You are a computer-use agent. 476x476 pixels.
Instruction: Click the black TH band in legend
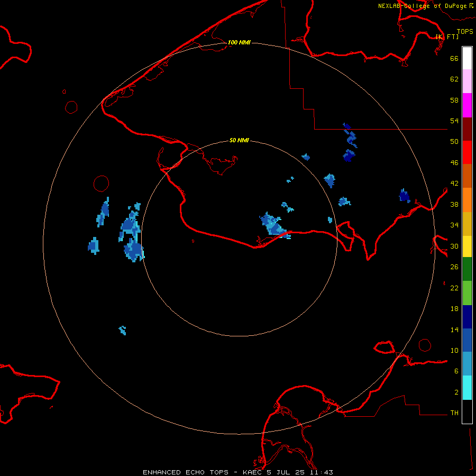point(467,411)
